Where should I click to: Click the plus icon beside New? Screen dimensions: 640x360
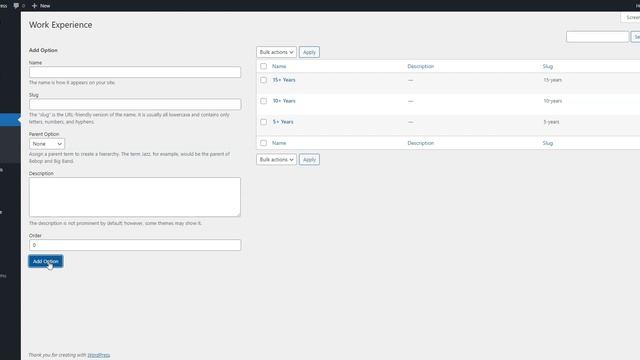pos(34,6)
